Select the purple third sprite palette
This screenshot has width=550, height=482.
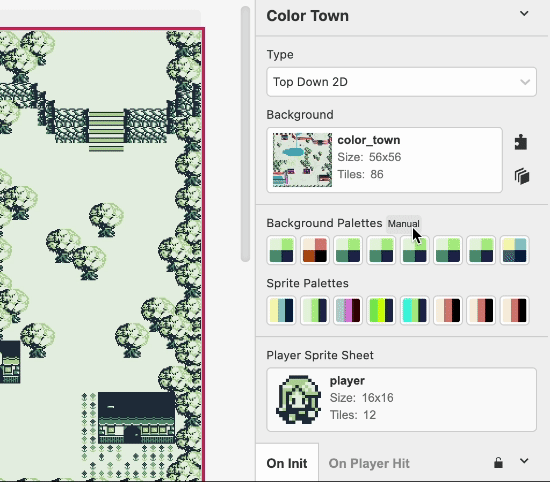tap(348, 310)
